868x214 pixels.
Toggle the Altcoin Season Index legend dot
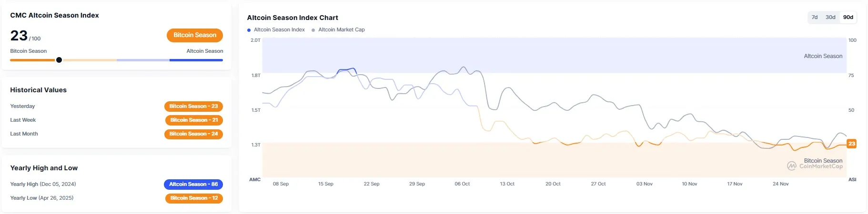[x=249, y=30]
